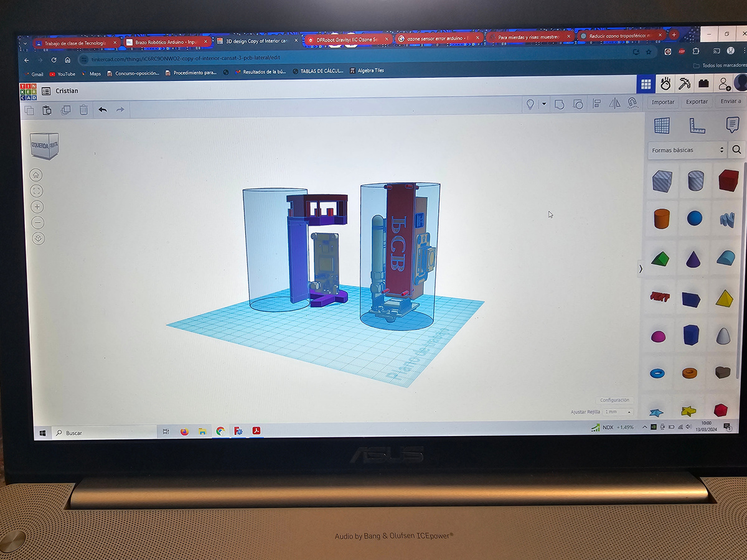
Task: Click the Cruise tool icon
Action: 632,103
